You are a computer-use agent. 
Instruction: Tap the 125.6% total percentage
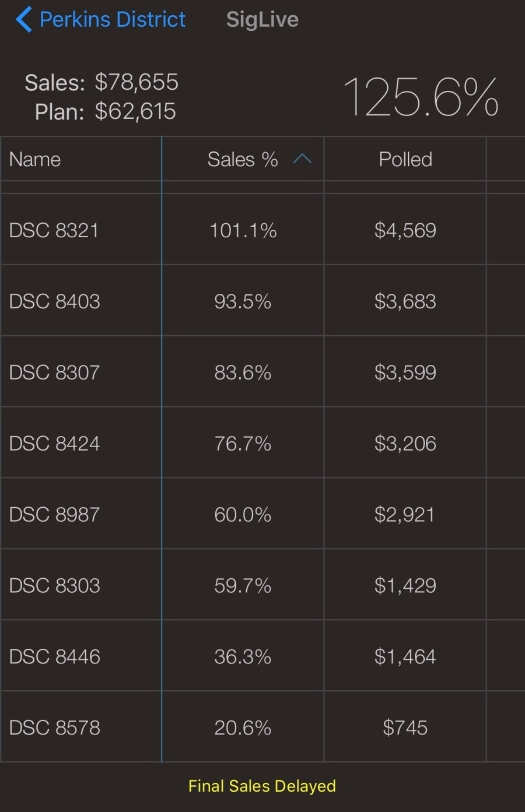[x=421, y=97]
